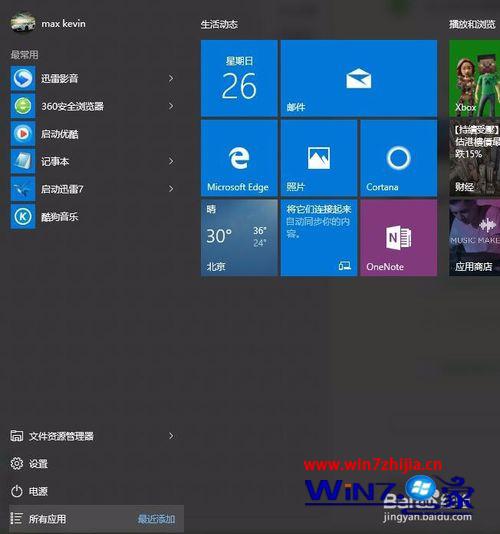Open the Cortana tile

point(399,158)
